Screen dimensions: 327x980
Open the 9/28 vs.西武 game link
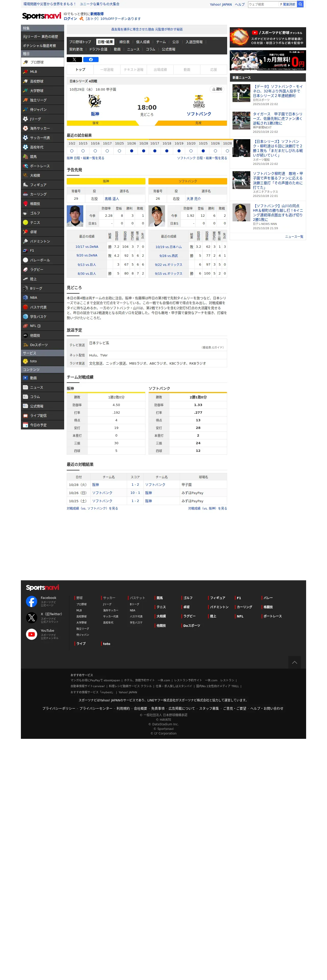coord(168,256)
